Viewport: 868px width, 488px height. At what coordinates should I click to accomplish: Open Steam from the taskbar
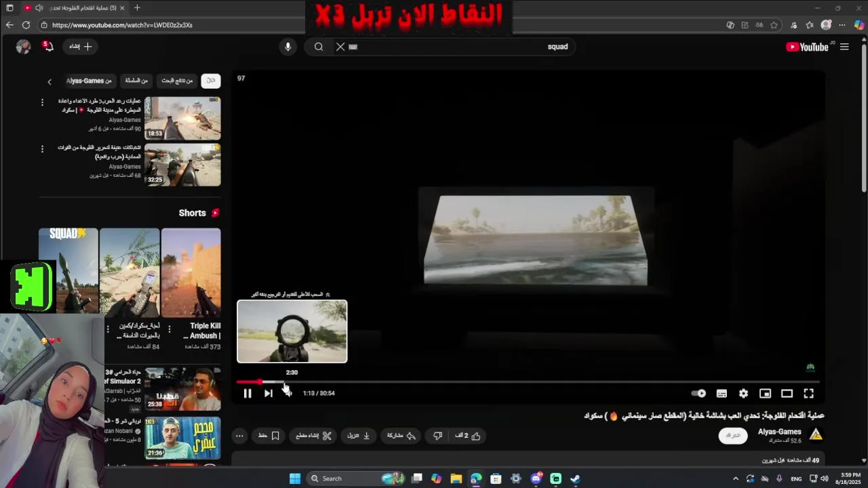575,479
